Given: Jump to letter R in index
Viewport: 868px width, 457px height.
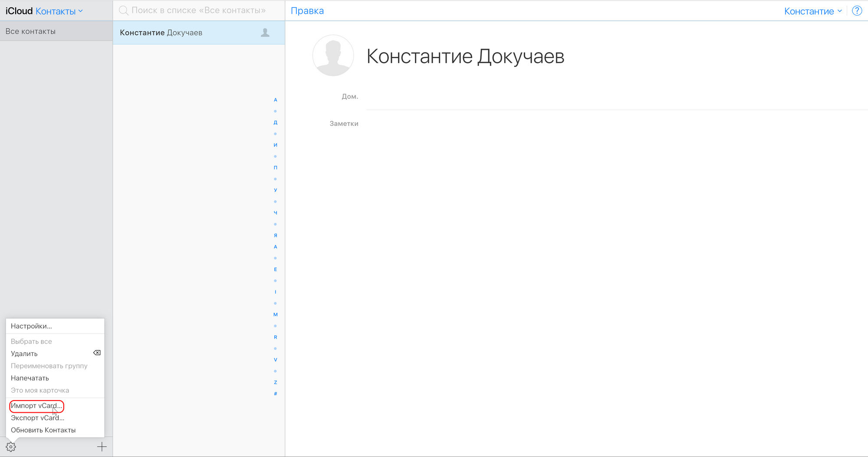Looking at the screenshot, I should coord(275,337).
